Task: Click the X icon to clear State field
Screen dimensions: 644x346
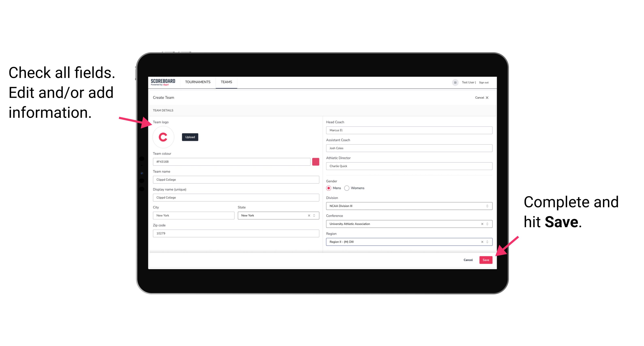Action: tap(309, 215)
